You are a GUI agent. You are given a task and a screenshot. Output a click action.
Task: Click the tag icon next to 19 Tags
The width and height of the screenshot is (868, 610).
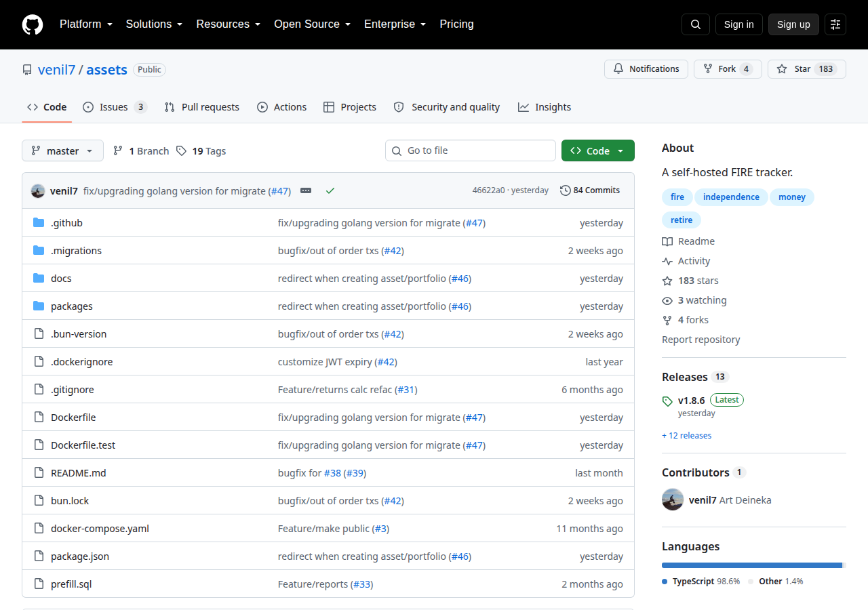pos(181,150)
